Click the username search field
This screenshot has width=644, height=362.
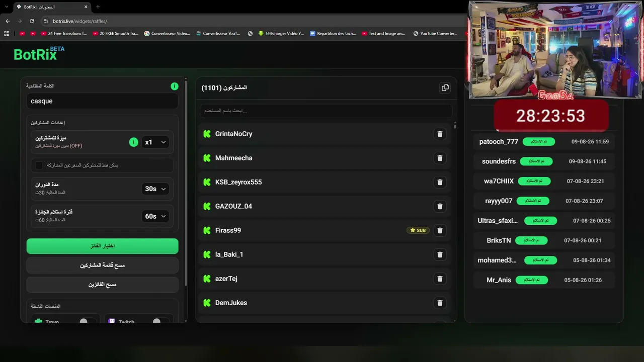click(x=326, y=111)
